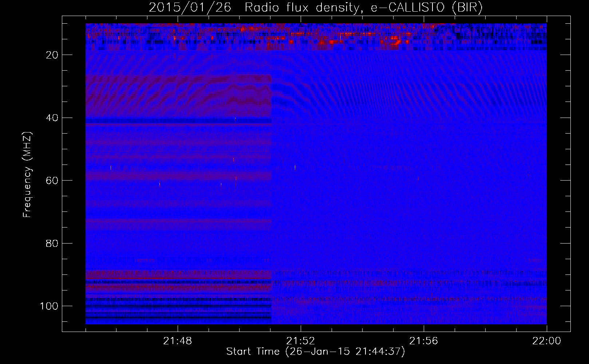Click the '80' frequency tick label
Image resolution: width=589 pixels, height=364 pixels.
pyautogui.click(x=52, y=244)
